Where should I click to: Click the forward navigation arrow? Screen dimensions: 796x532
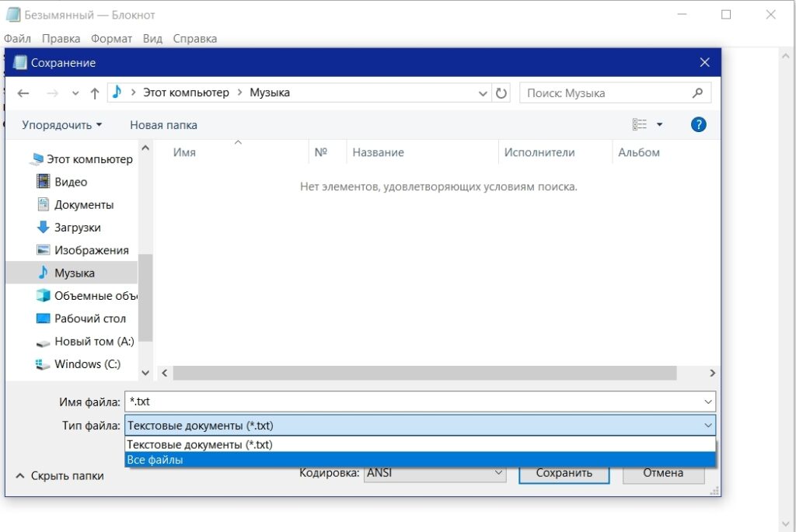52,93
